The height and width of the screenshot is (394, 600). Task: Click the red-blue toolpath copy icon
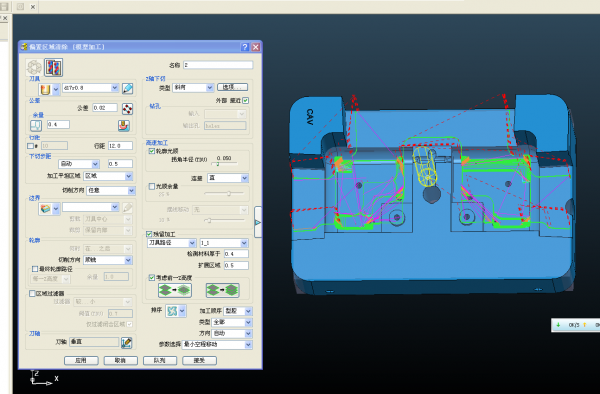click(x=54, y=67)
